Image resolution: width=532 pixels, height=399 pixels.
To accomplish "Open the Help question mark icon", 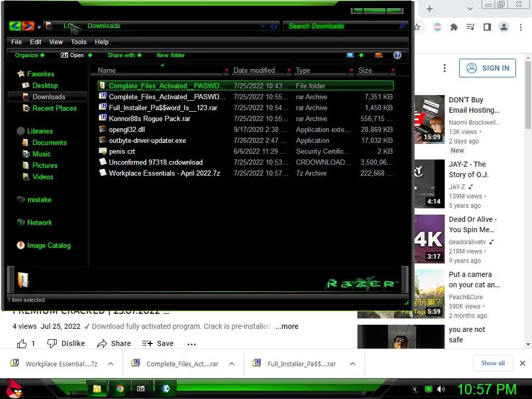I will click(397, 55).
